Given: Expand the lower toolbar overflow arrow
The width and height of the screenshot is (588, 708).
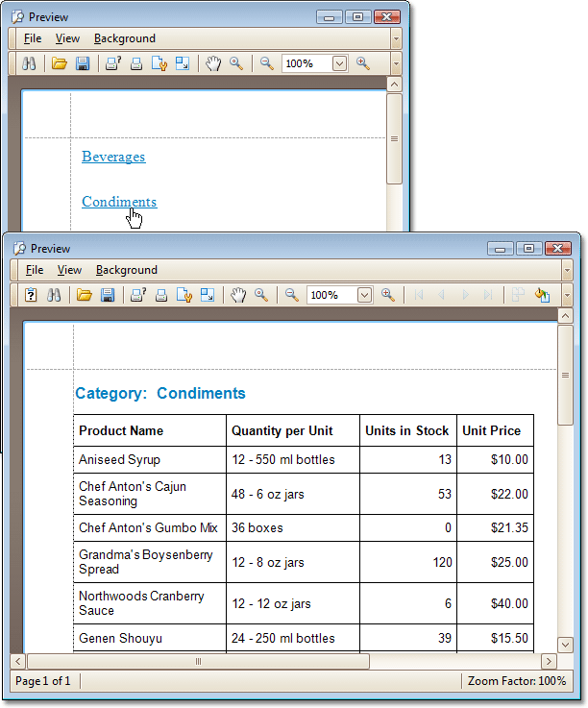Looking at the screenshot, I should point(567,295).
